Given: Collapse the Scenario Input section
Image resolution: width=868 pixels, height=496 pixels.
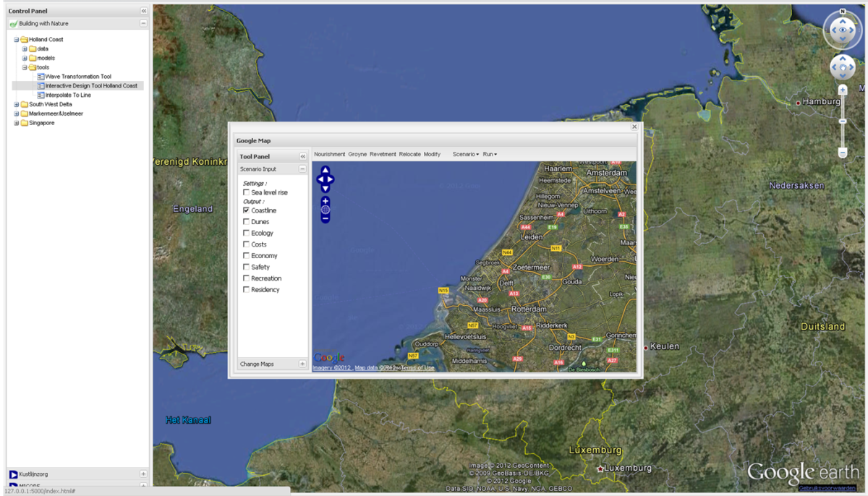Looking at the screenshot, I should point(303,169).
